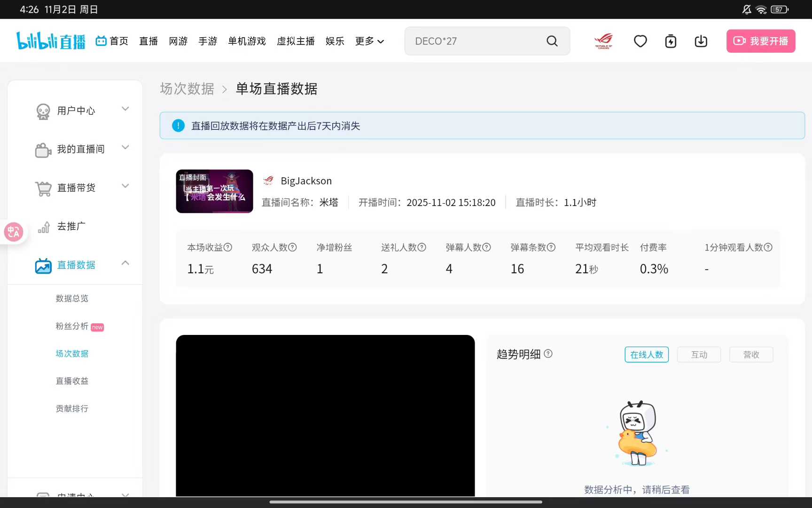Open the favorites heart icon
This screenshot has width=812, height=508.
point(640,41)
